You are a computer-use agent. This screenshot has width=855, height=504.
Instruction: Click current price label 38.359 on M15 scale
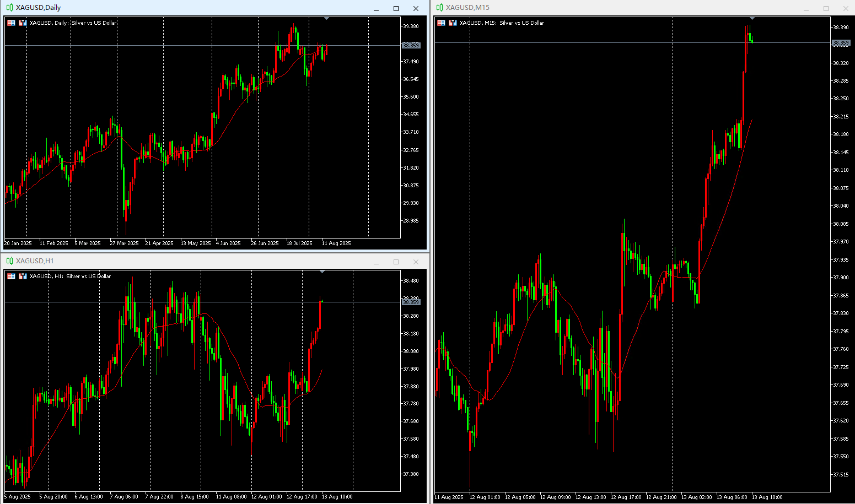[x=841, y=42]
